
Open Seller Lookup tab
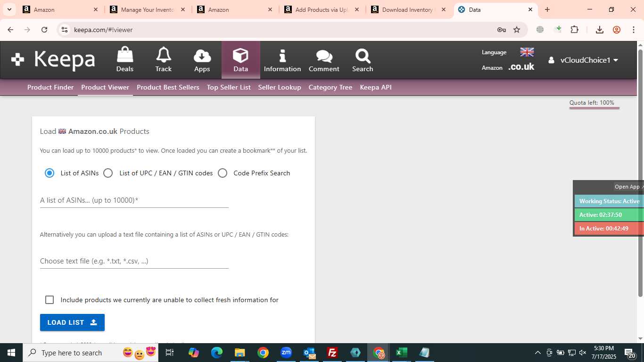(x=280, y=87)
